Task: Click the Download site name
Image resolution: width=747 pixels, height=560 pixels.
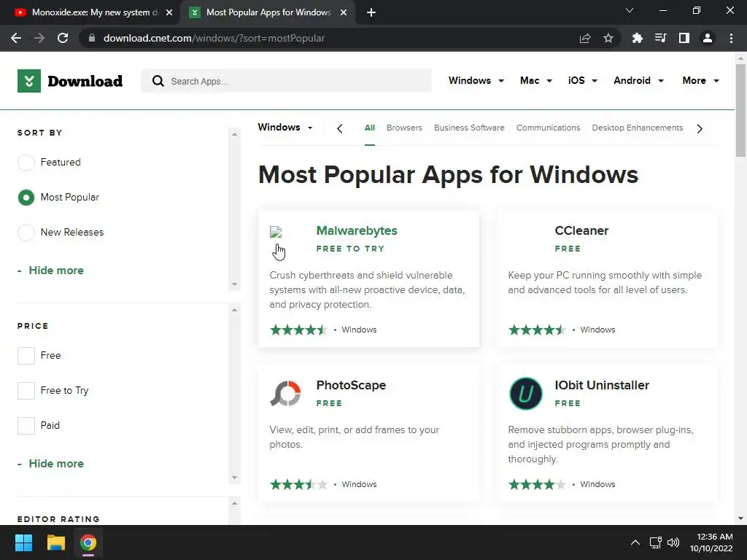Action: 85,82
